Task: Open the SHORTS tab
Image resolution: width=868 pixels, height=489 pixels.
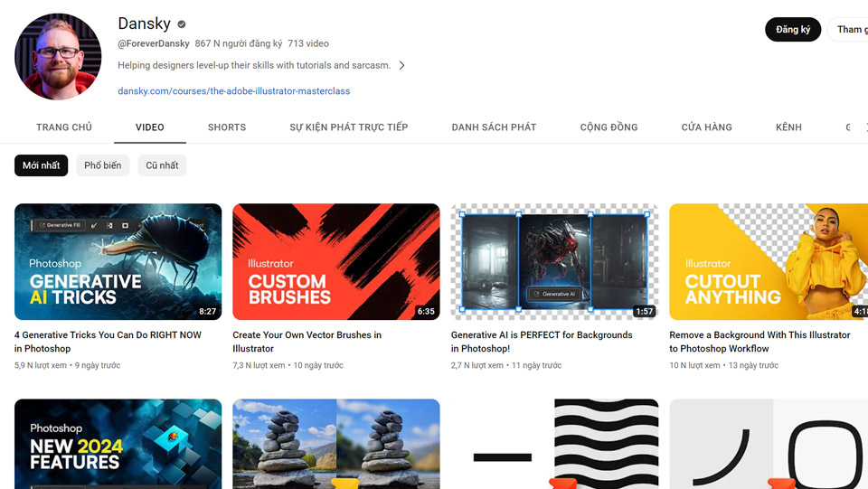Action: coord(227,127)
